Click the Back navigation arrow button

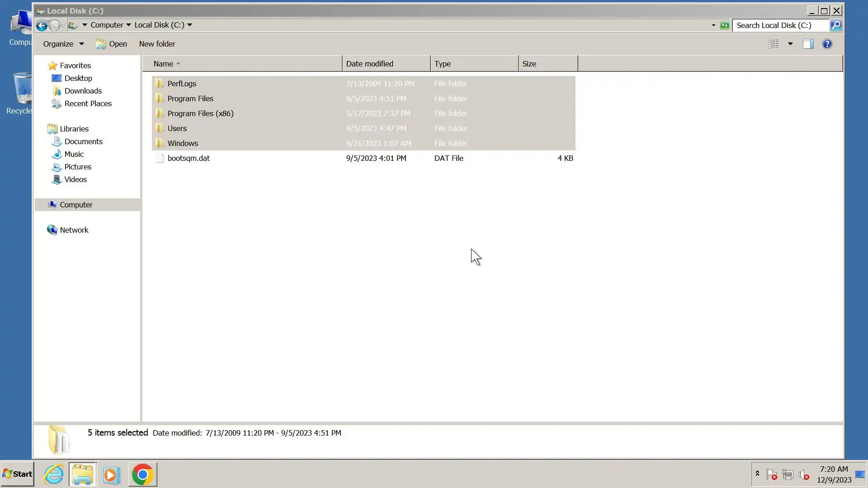click(x=42, y=25)
